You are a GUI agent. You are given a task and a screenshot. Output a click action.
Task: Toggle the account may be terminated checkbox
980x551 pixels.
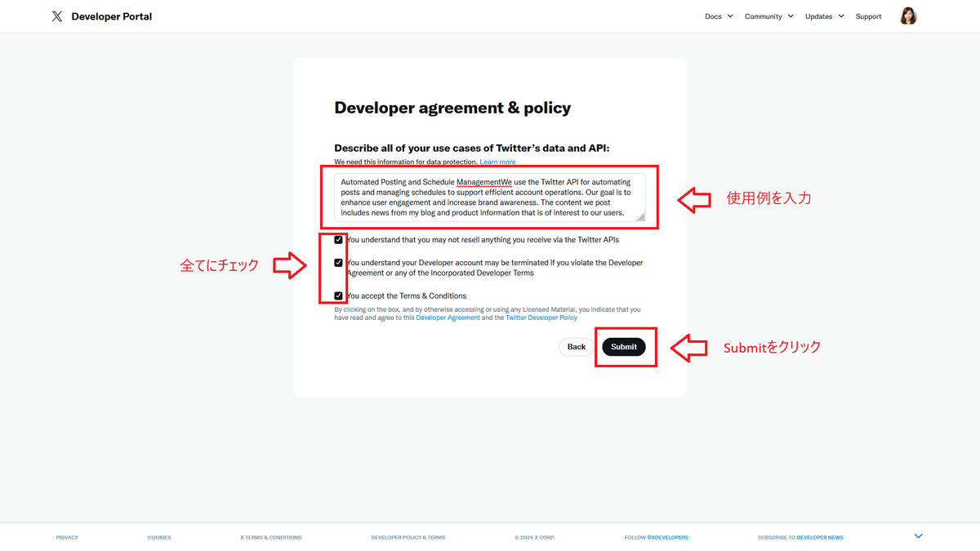[338, 263]
